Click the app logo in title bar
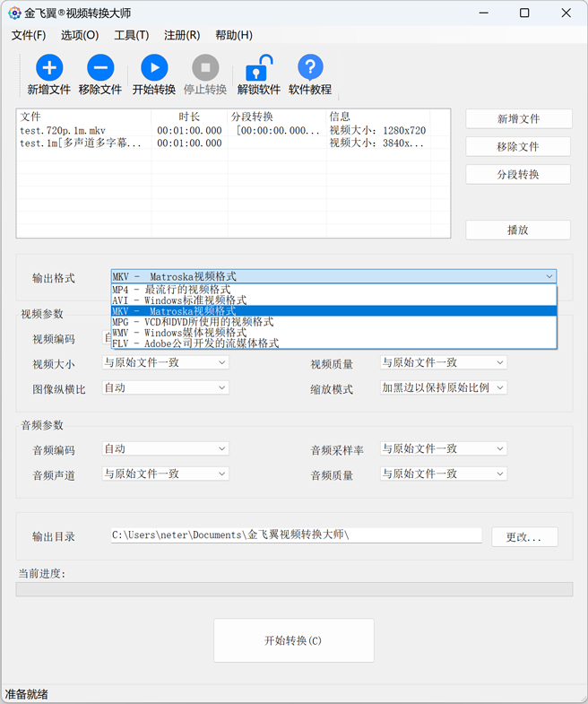 [x=14, y=13]
